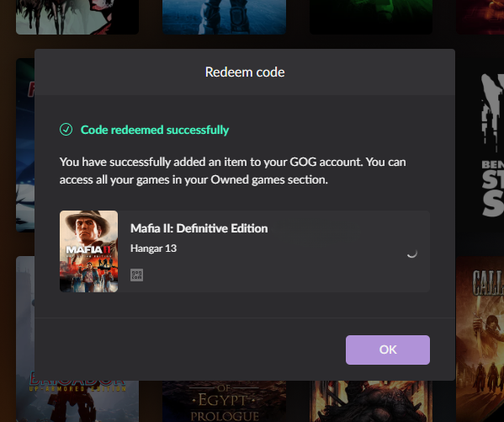Click the 'Redeem code' dialog title
This screenshot has height=422, width=504.
coord(245,72)
